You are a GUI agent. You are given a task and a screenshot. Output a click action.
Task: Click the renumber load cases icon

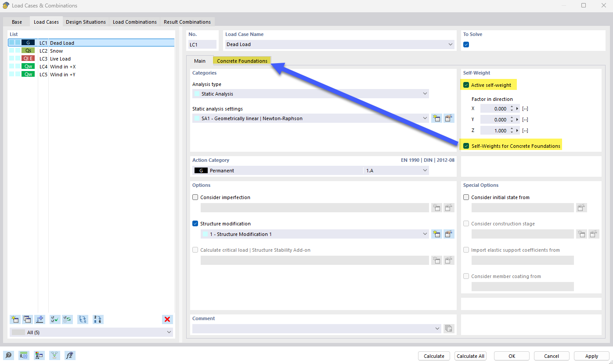coord(83,319)
